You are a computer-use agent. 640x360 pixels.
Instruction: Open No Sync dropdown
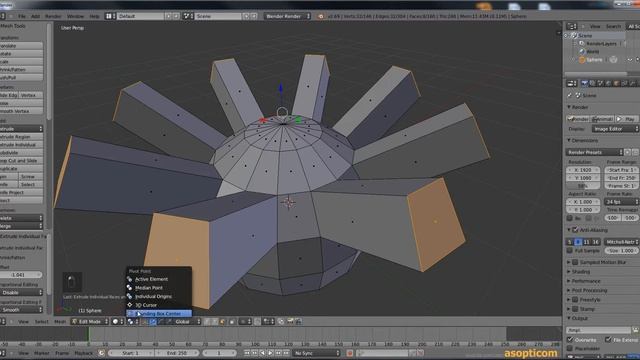[316, 353]
